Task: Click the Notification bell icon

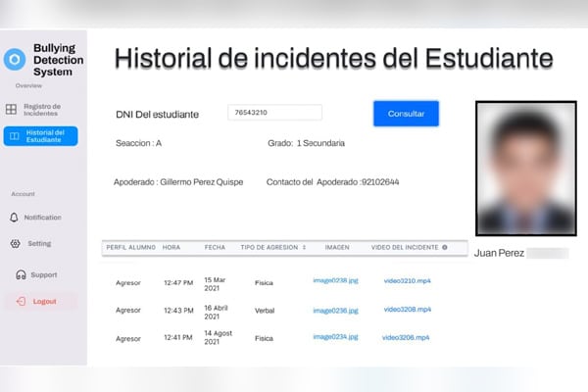Action: 15,218
